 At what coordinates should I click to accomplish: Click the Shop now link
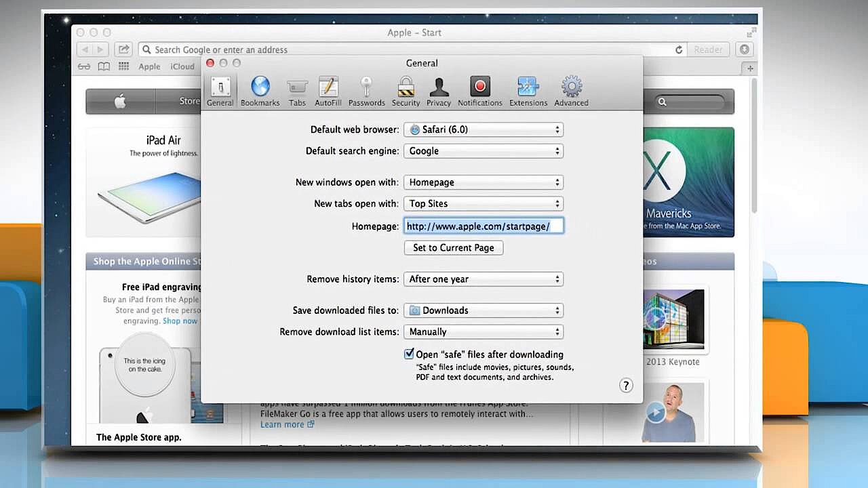tap(180, 321)
